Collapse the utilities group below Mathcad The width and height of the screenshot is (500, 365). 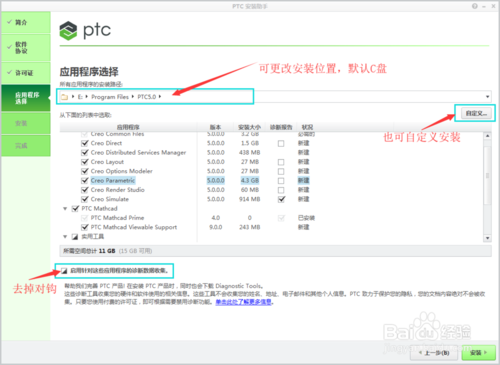click(x=65, y=237)
